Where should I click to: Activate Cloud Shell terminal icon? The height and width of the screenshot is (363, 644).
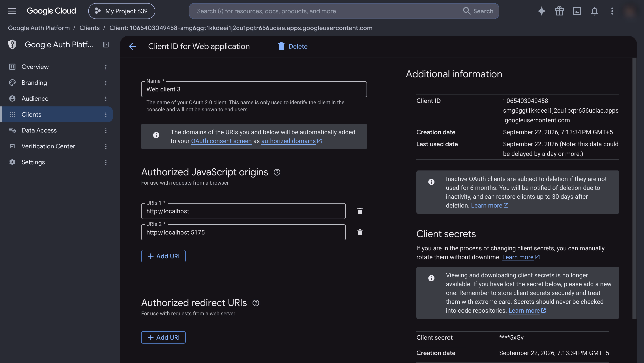pos(577,11)
